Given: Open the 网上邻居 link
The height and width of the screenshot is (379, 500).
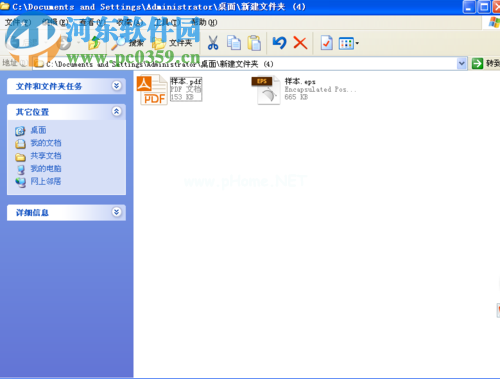Looking at the screenshot, I should (46, 181).
